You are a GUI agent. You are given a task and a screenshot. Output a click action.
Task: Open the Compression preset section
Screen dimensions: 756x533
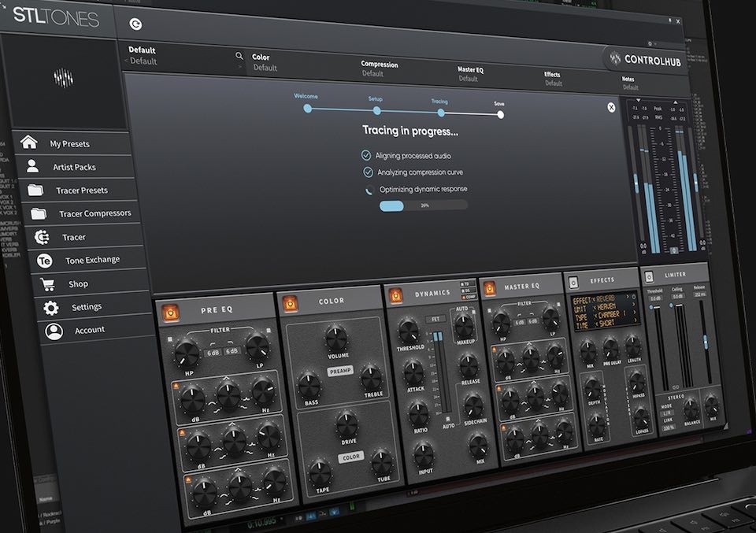[380, 68]
